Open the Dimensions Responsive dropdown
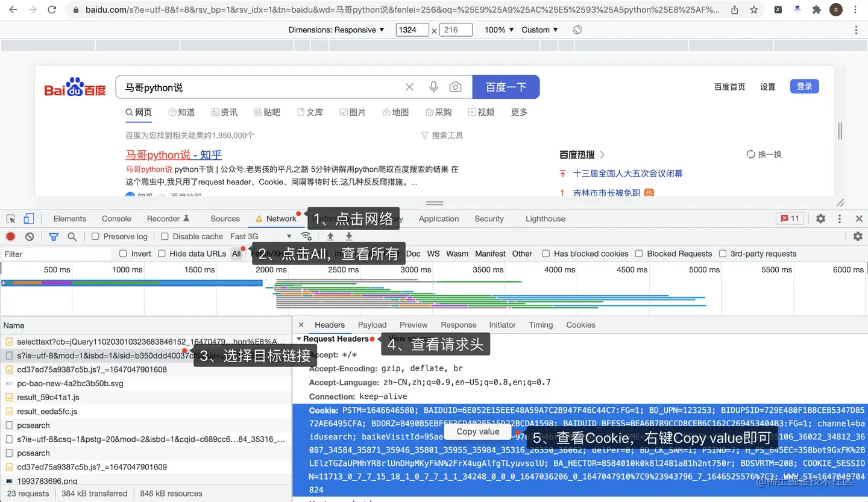 click(336, 29)
